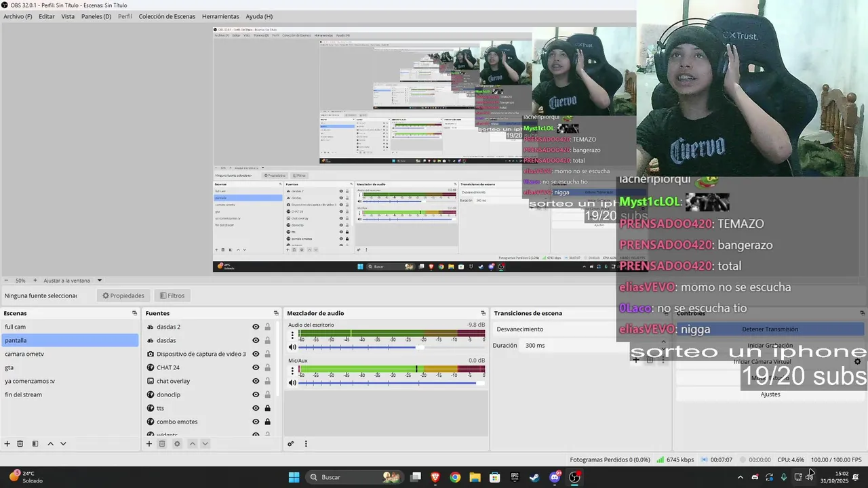Delete the selected scene with the trash icon
The height and width of the screenshot is (488, 868).
pyautogui.click(x=20, y=444)
